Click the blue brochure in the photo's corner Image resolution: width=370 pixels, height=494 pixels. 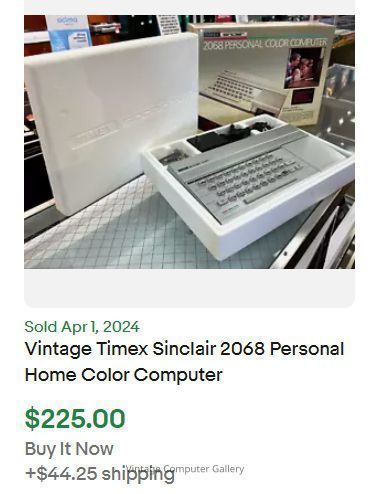tap(69, 32)
